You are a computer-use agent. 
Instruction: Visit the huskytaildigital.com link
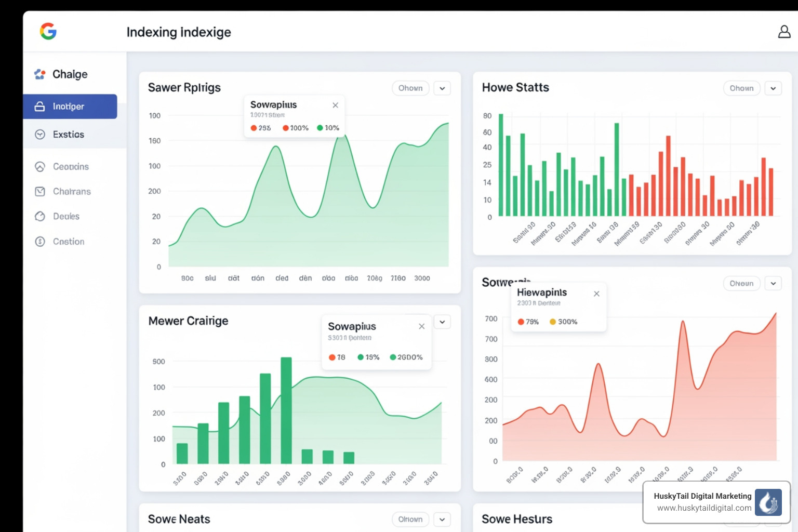[704, 509]
